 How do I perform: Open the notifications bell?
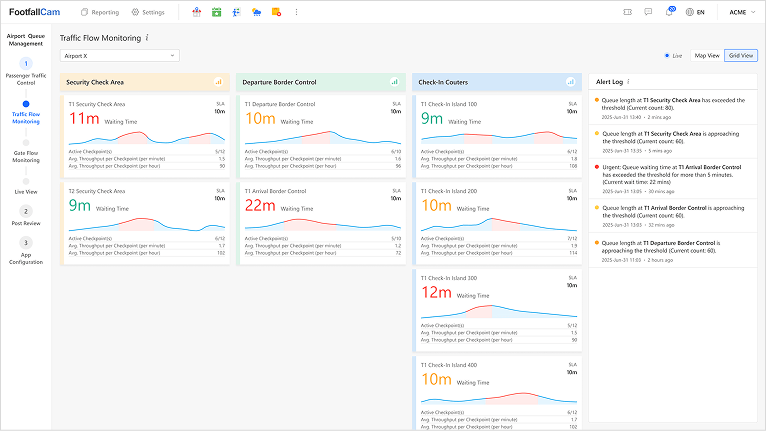coord(669,12)
